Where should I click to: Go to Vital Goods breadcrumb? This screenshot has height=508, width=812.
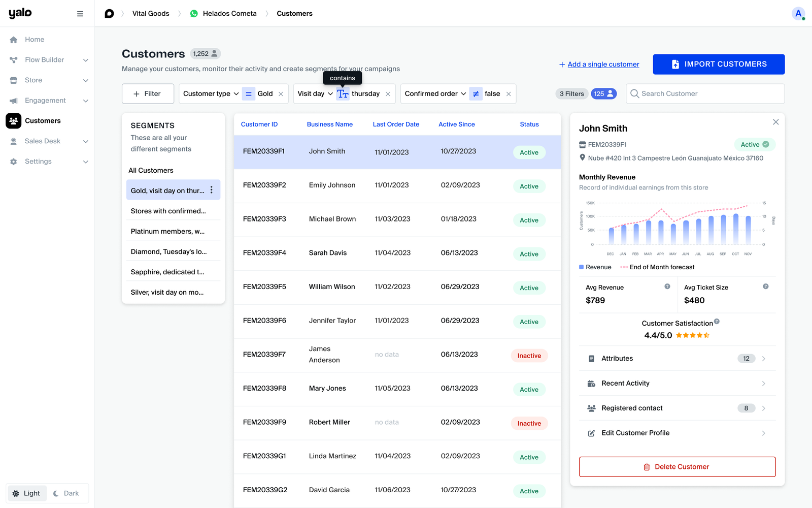pyautogui.click(x=151, y=14)
